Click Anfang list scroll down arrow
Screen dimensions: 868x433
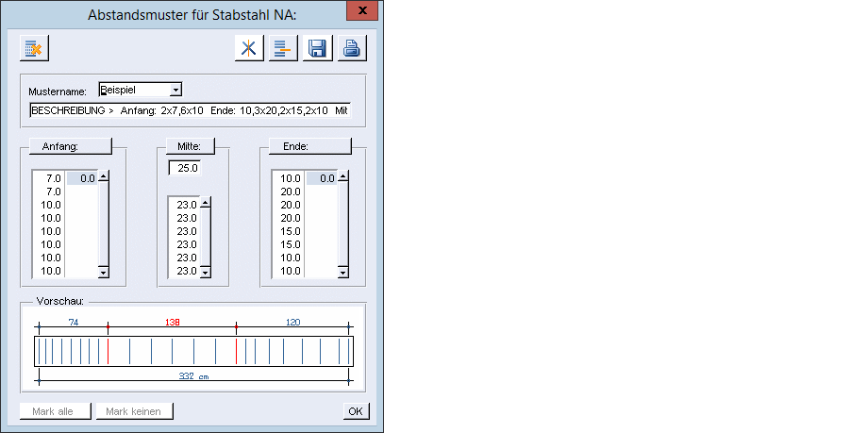click(x=104, y=273)
